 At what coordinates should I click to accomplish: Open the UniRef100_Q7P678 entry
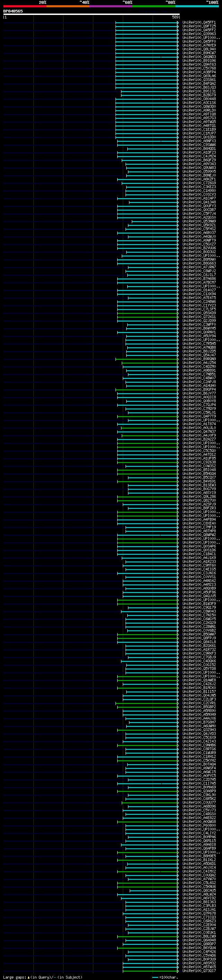pyautogui.click(x=199, y=913)
